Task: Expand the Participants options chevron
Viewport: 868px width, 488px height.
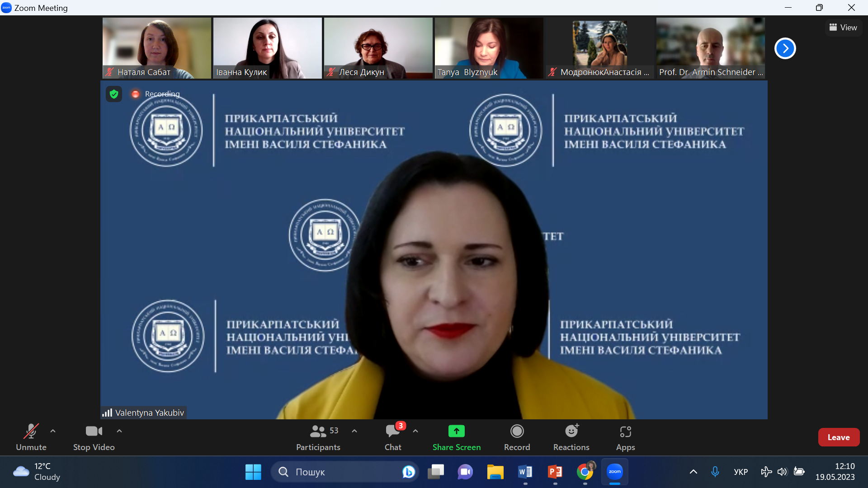Action: (x=354, y=431)
